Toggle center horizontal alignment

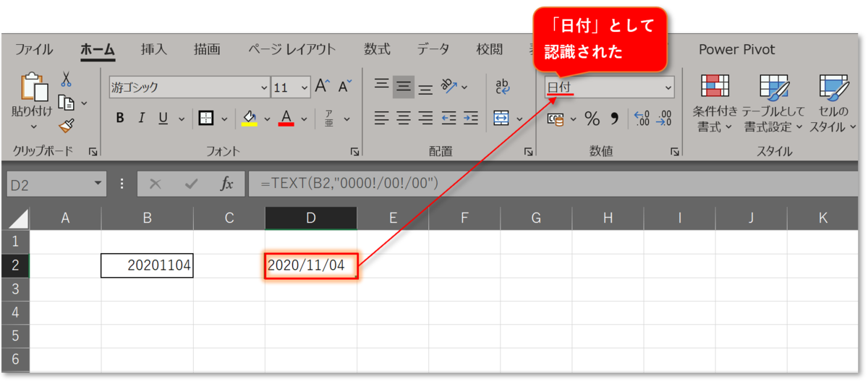coord(403,118)
